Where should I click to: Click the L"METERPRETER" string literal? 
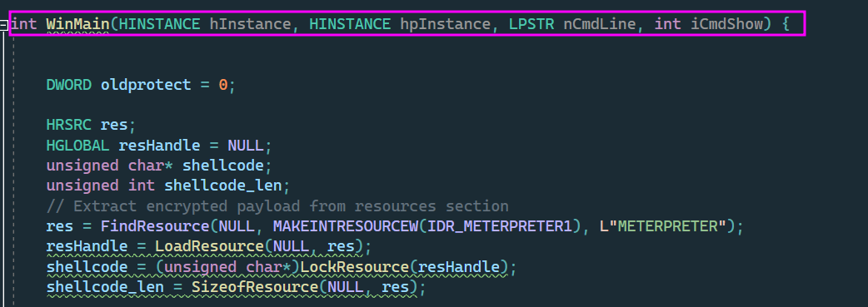663,226
